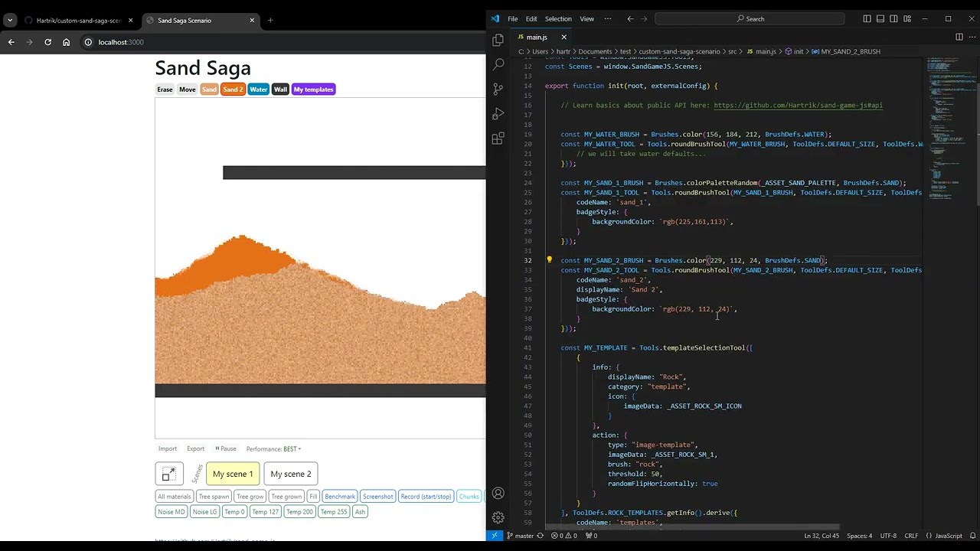Screen dimensions: 980x551
Task: Open the Search view in VS Code activity bar
Action: point(498,65)
